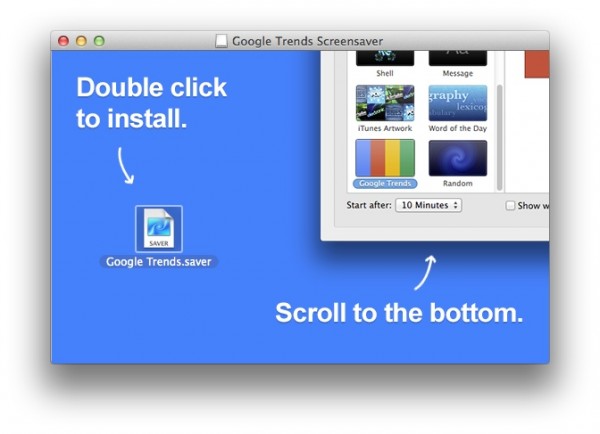Choose the Google Trends striped screensaver thumbnail

coord(385,158)
